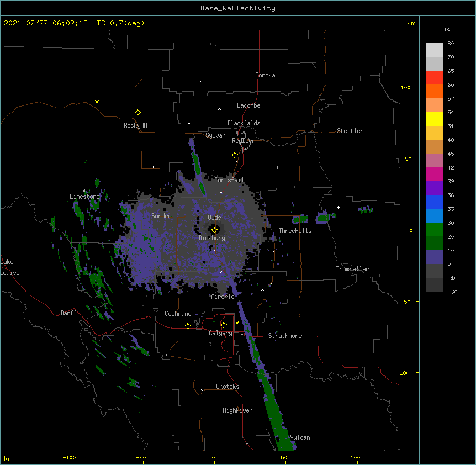
Task: Click the Strathmore label
Action: click(x=285, y=336)
